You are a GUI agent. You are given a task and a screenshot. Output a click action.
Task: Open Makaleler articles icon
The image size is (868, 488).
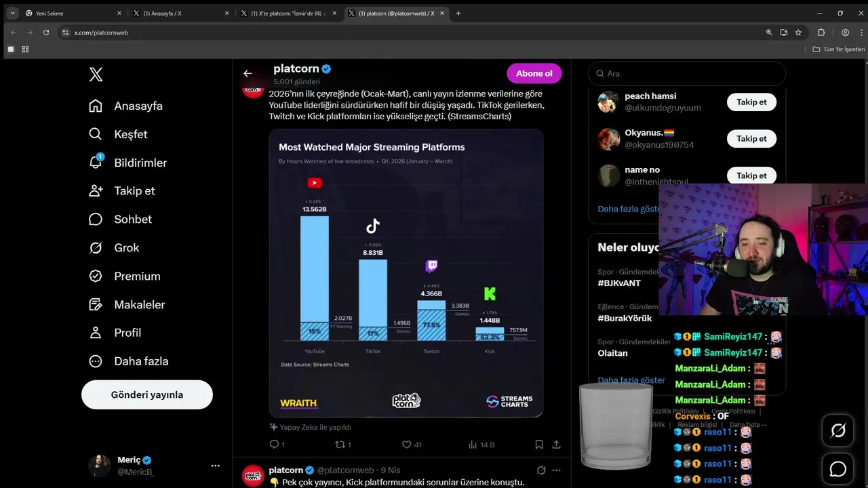(x=96, y=305)
